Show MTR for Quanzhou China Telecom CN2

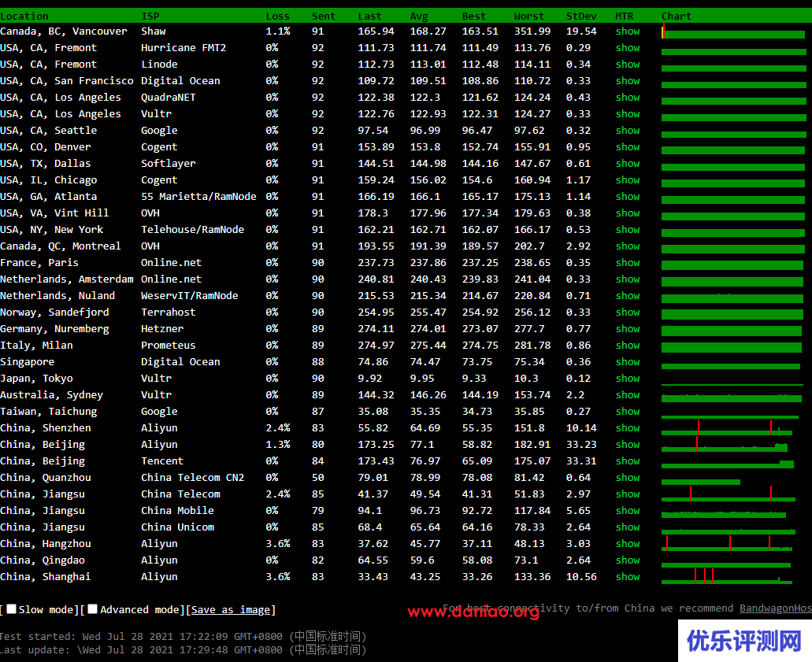click(628, 479)
